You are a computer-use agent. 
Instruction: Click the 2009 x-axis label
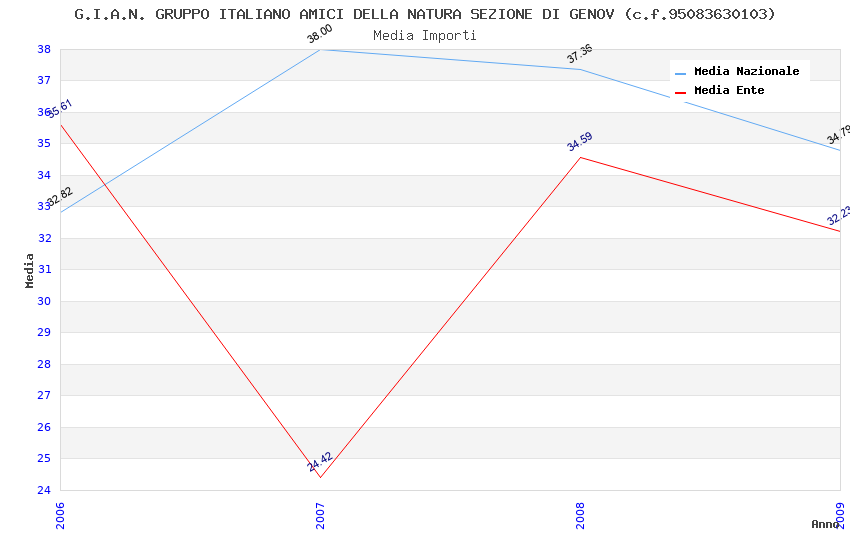tap(840, 515)
